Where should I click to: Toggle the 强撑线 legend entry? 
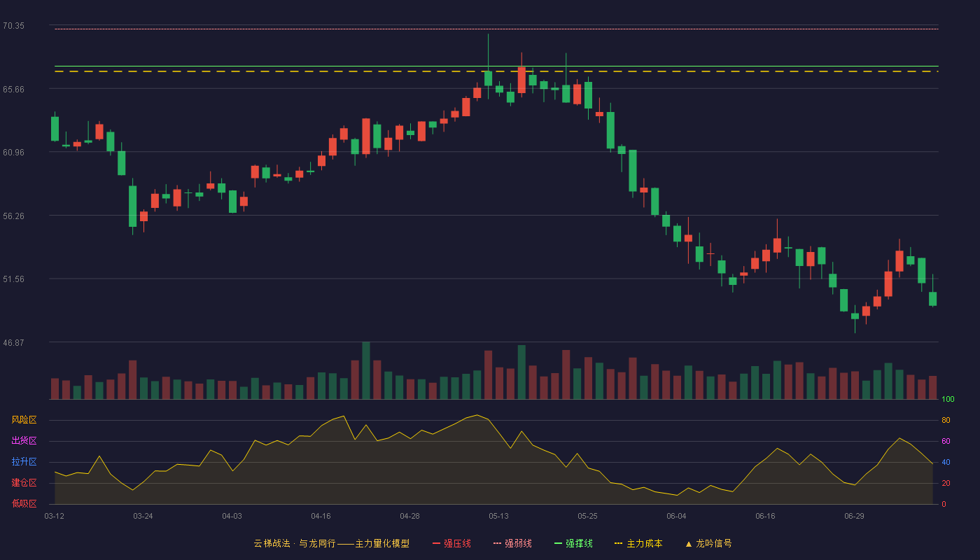coord(573,543)
